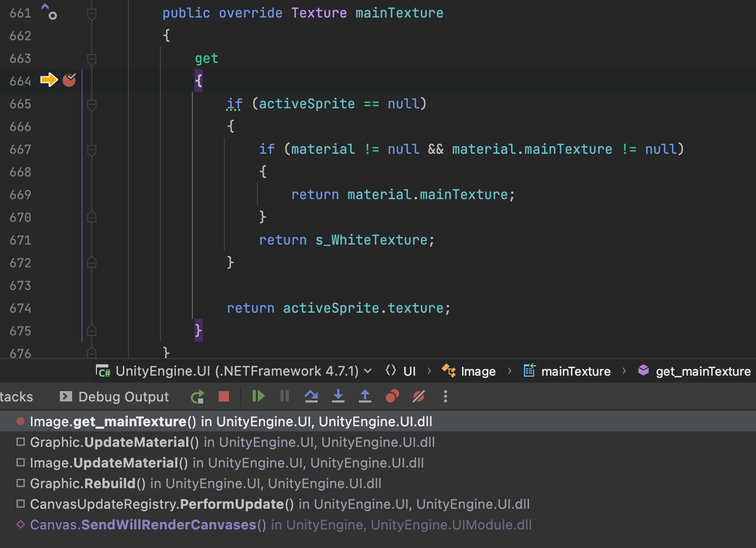
Task: Click the Step Out icon
Action: tap(365, 396)
